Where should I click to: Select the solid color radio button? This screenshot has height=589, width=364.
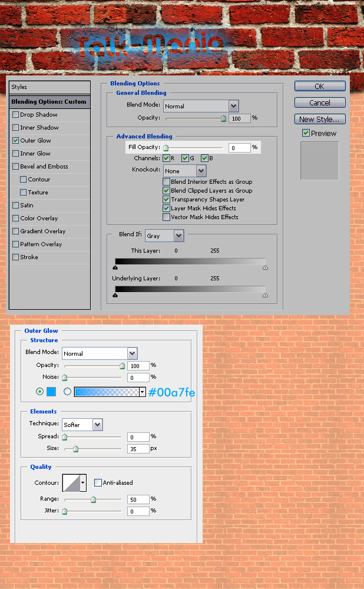(x=39, y=392)
